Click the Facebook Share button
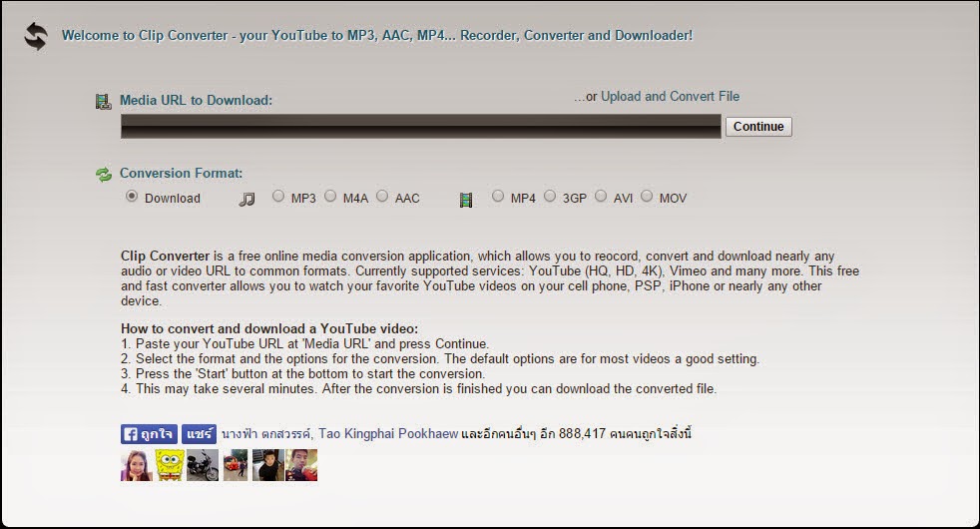This screenshot has width=980, height=529. tap(199, 434)
